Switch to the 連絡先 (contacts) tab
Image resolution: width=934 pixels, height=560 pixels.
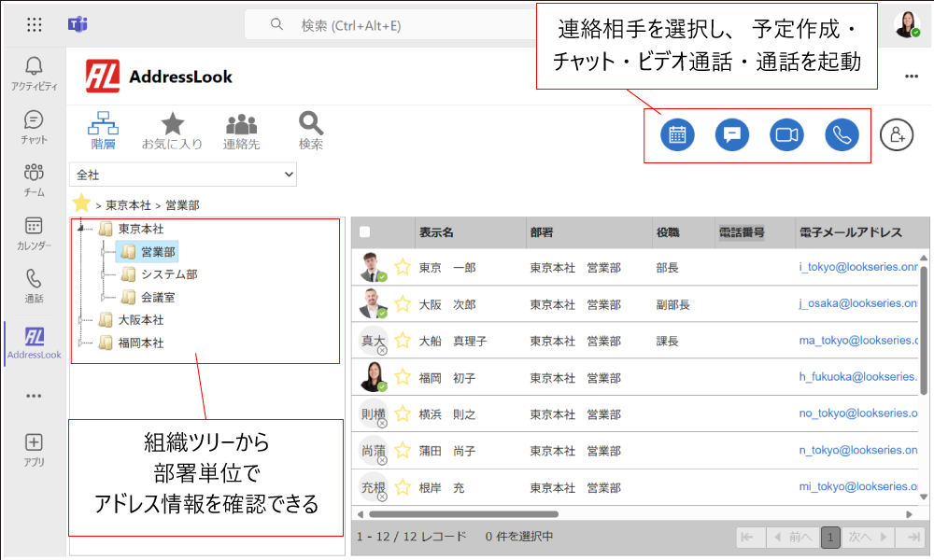pyautogui.click(x=241, y=131)
